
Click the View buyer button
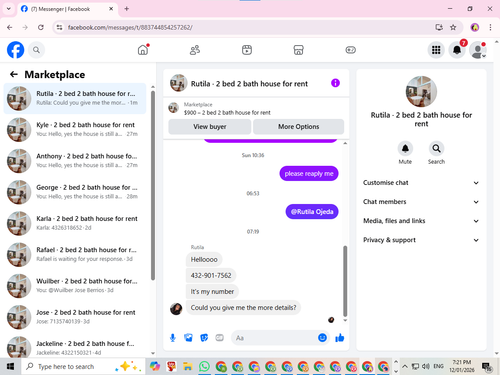[210, 127]
